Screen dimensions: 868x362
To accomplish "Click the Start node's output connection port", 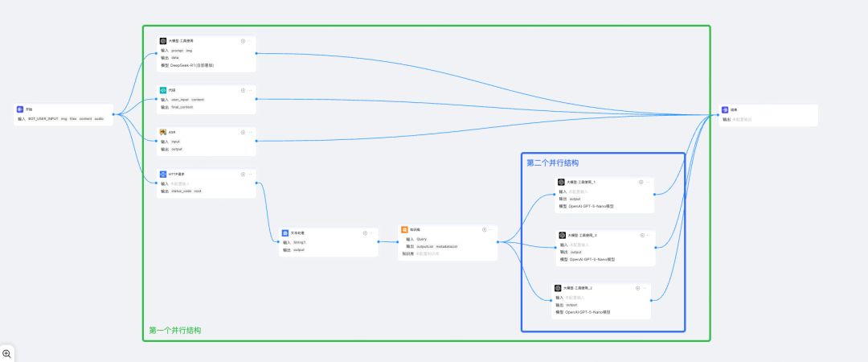I will 113,114.
